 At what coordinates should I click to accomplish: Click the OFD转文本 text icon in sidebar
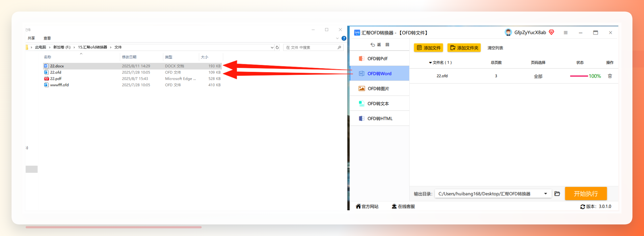click(362, 103)
